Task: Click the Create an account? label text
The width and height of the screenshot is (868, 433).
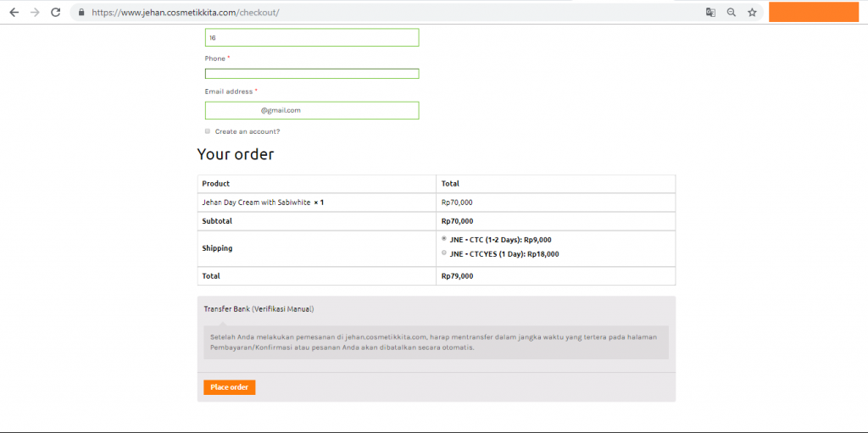Action: tap(248, 132)
